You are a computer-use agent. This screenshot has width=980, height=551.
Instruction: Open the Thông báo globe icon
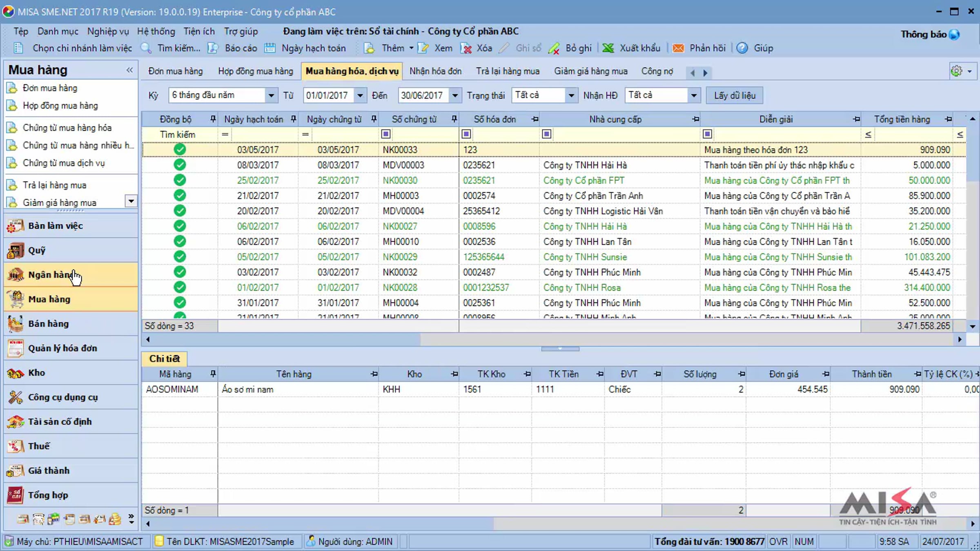click(954, 34)
